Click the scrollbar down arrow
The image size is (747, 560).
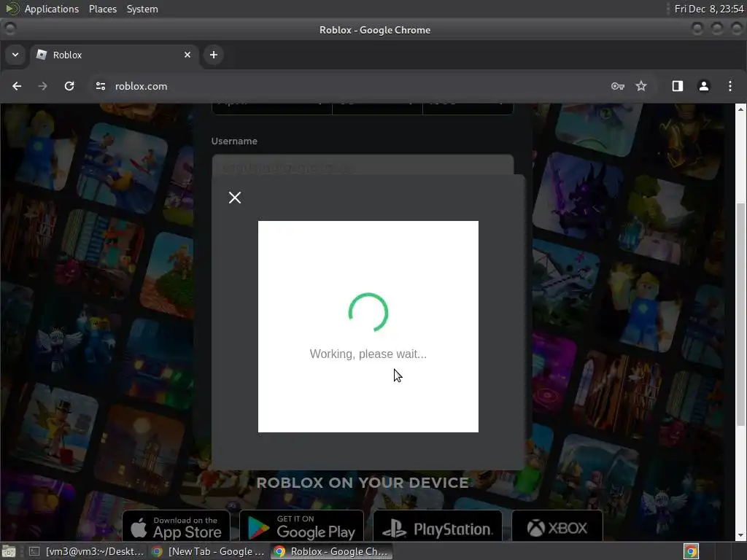740,535
